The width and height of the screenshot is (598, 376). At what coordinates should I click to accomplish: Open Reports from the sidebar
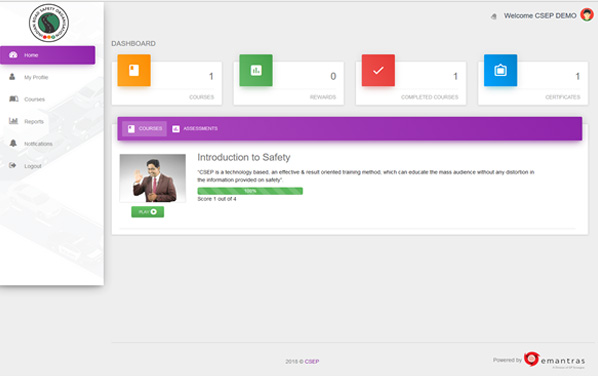point(34,122)
